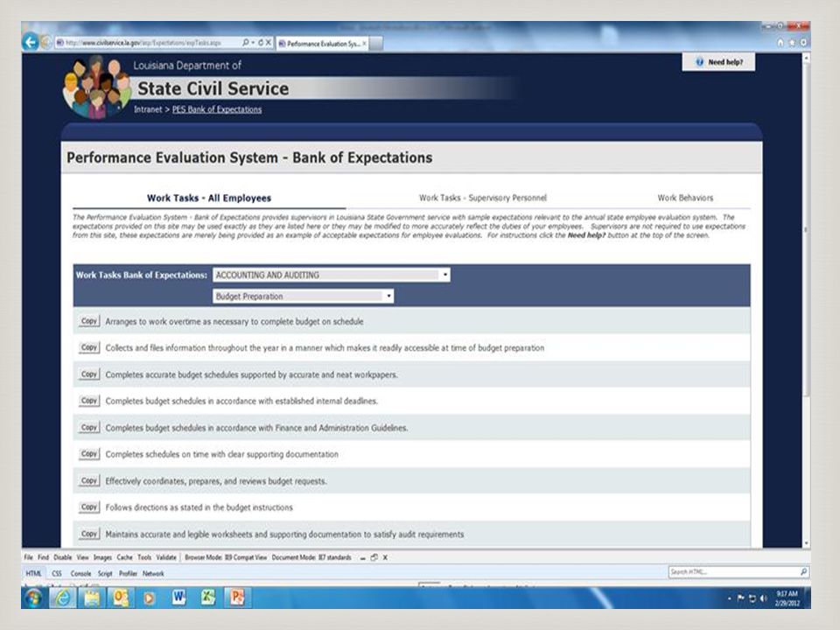
Task: Open developer tools Disable menu
Action: pos(62,557)
